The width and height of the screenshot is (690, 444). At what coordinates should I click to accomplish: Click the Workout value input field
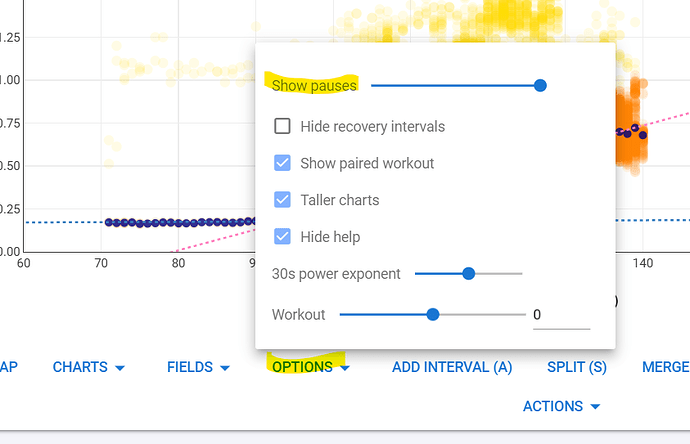(x=561, y=315)
